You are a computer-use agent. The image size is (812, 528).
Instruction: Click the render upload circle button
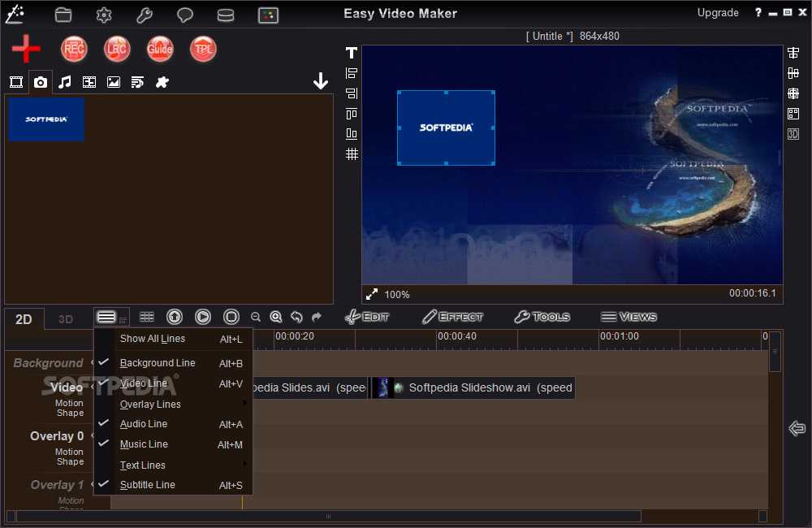click(x=175, y=317)
